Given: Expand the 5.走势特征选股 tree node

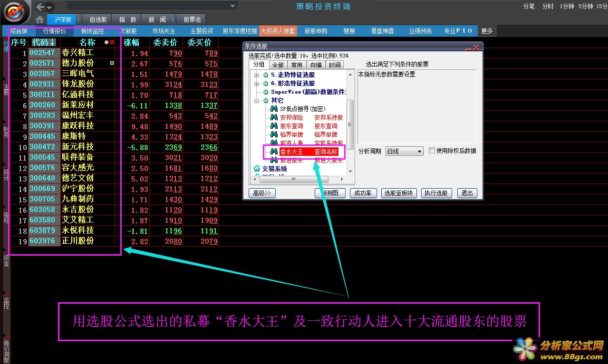Looking at the screenshot, I should click(x=257, y=75).
